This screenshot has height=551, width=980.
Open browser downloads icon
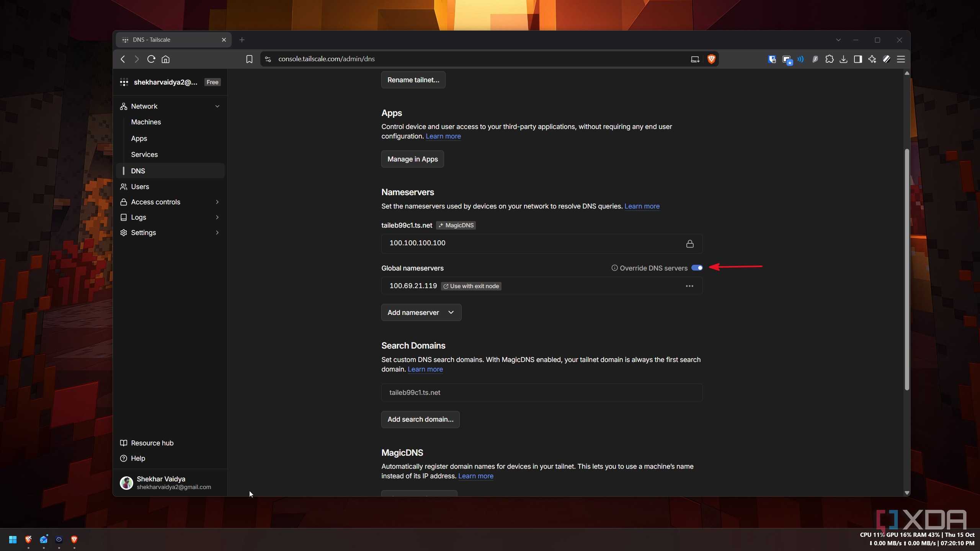click(843, 59)
